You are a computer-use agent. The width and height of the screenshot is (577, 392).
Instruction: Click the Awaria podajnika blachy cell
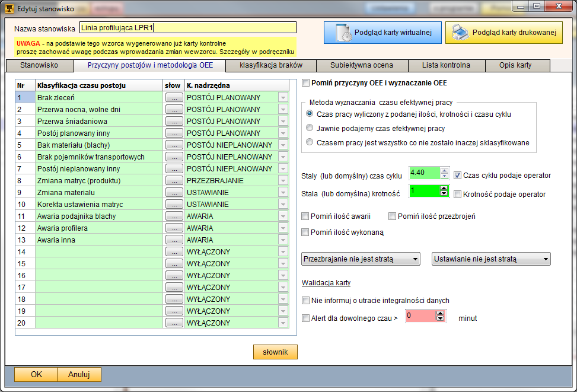coord(99,216)
